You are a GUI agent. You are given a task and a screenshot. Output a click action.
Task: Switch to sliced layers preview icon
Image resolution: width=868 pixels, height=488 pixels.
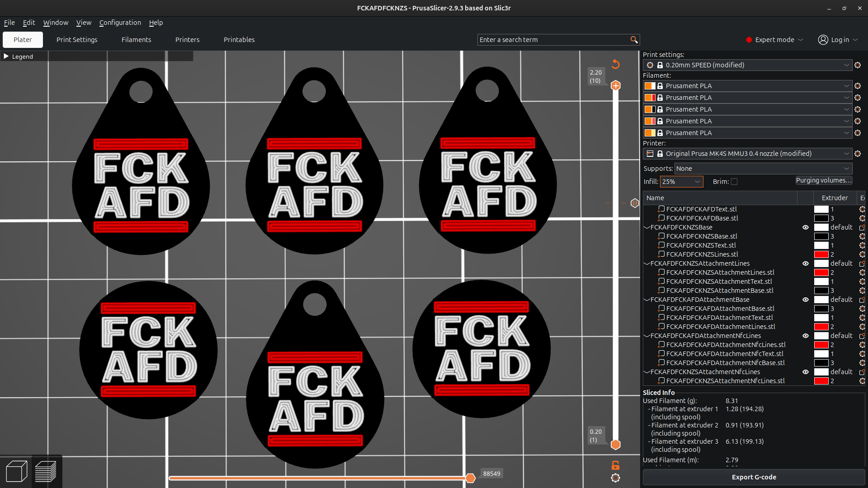click(46, 471)
